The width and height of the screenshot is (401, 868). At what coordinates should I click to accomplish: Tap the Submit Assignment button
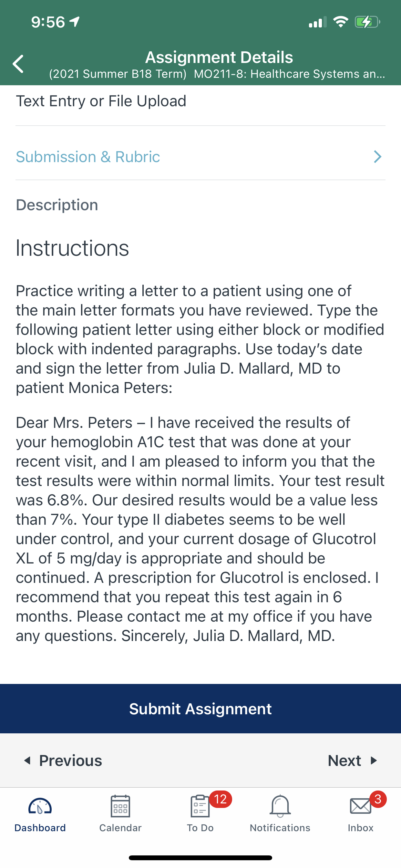coord(200,708)
